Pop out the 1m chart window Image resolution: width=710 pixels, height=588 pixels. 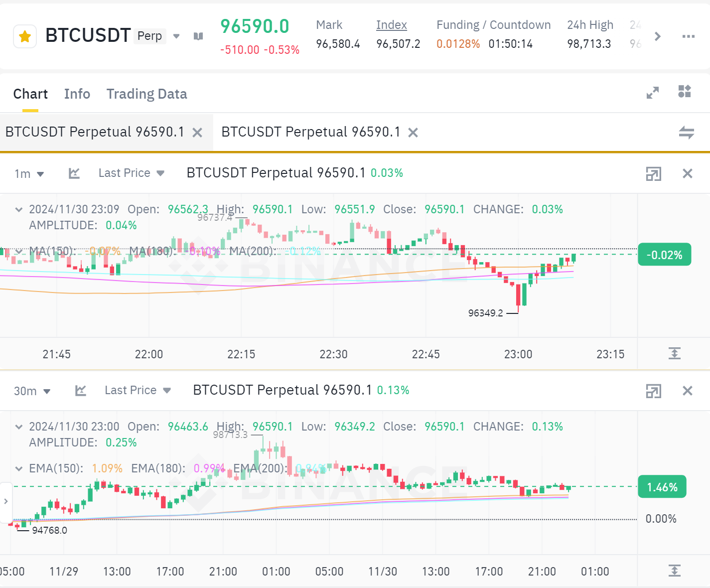point(654,173)
